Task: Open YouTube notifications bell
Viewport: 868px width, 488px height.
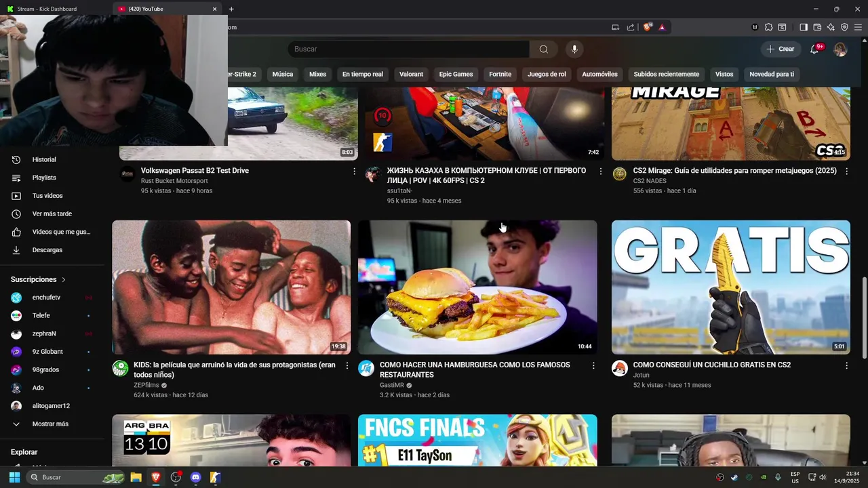Action: [814, 49]
